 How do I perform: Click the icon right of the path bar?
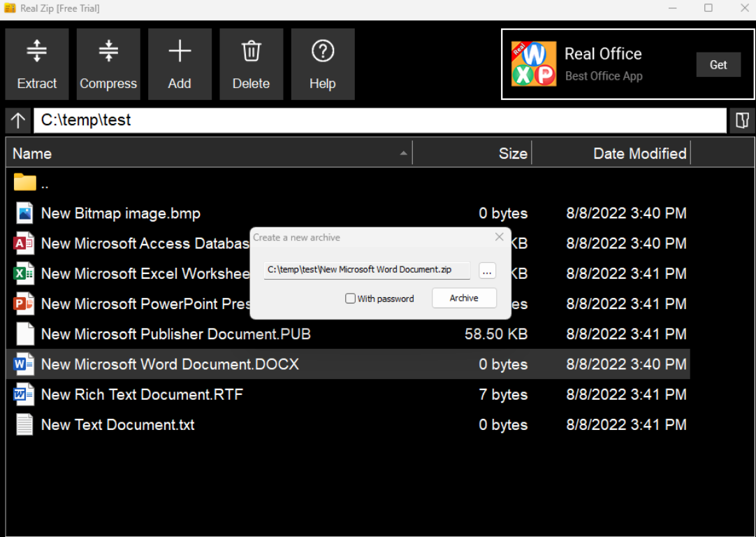pos(741,120)
